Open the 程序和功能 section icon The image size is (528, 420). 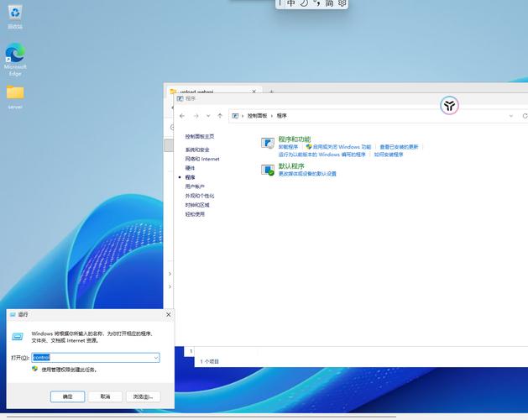click(269, 144)
